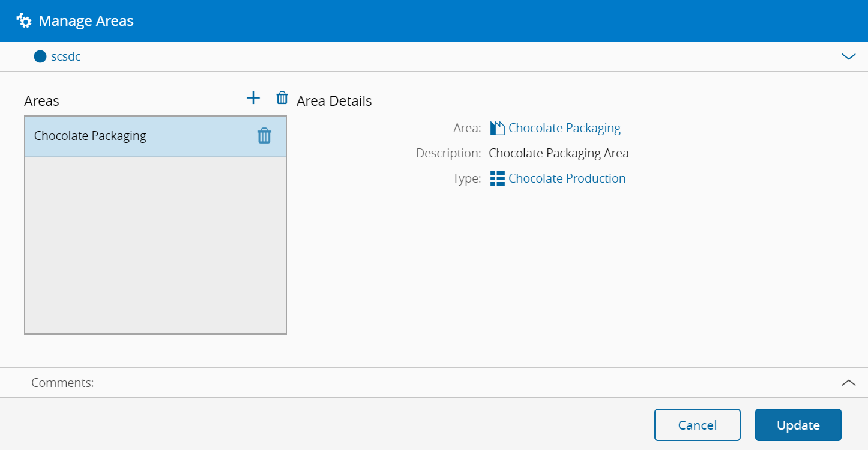Screen dimensions: 868x450
Task: Click empty space in the Areas list box
Action: (155, 246)
